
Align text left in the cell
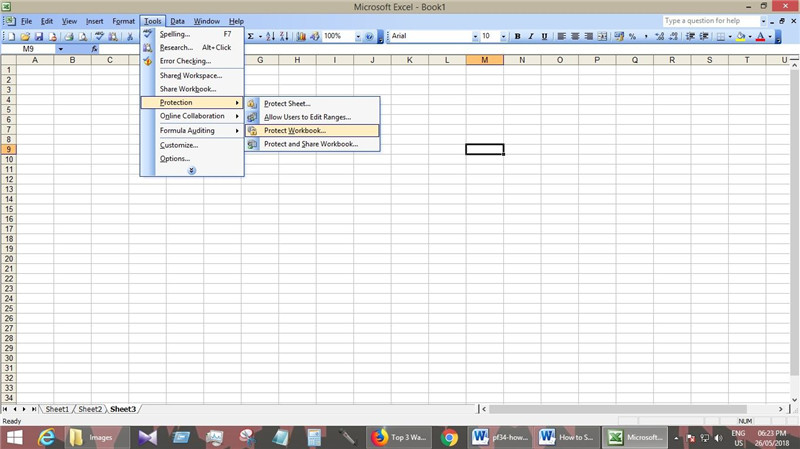(x=562, y=36)
